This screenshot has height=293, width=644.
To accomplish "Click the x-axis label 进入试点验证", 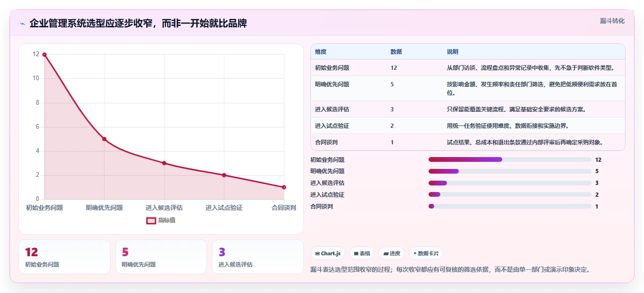I will (224, 208).
